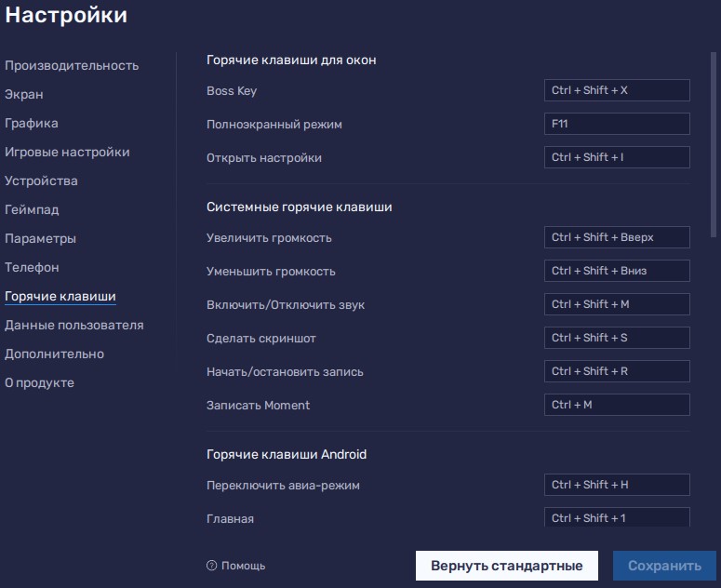Select Параметры in the sidebar

tap(40, 238)
